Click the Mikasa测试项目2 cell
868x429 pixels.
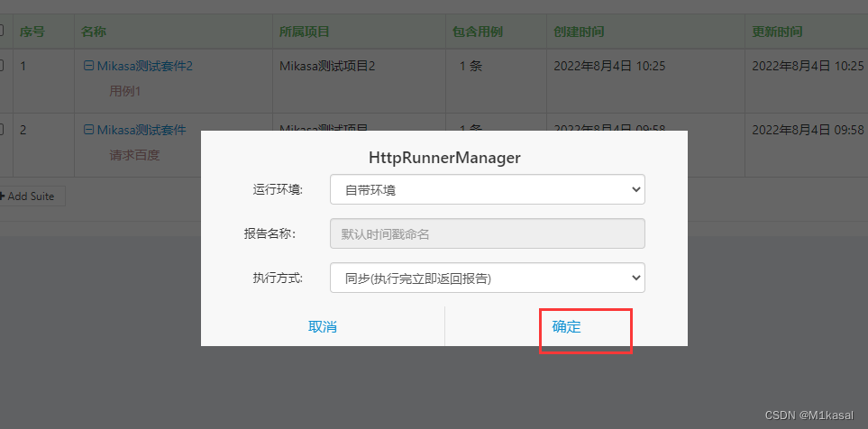327,66
